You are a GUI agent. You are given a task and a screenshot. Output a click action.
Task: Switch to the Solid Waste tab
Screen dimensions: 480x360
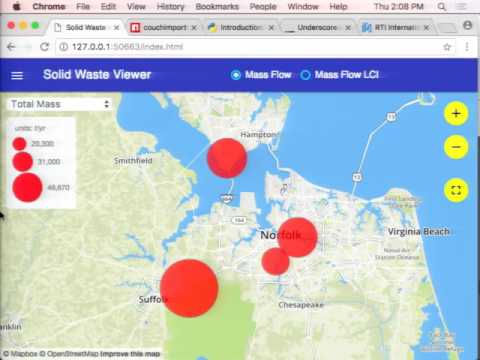[x=86, y=28]
